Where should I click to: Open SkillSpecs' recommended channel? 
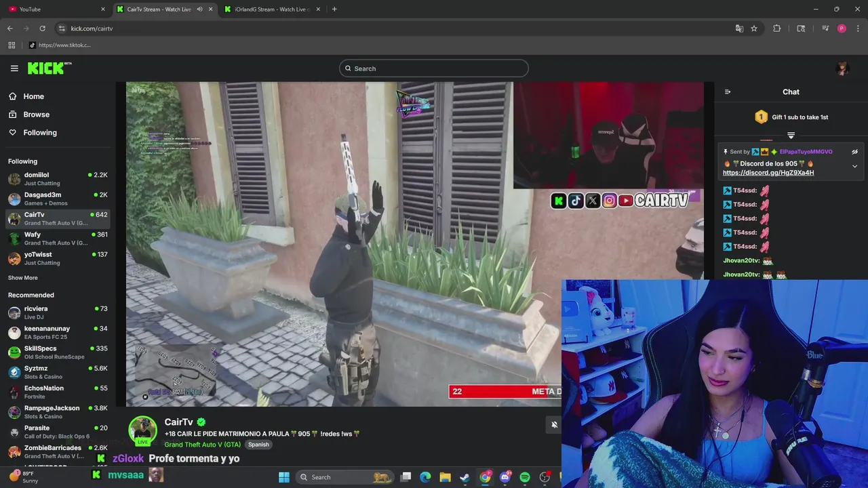click(x=58, y=352)
